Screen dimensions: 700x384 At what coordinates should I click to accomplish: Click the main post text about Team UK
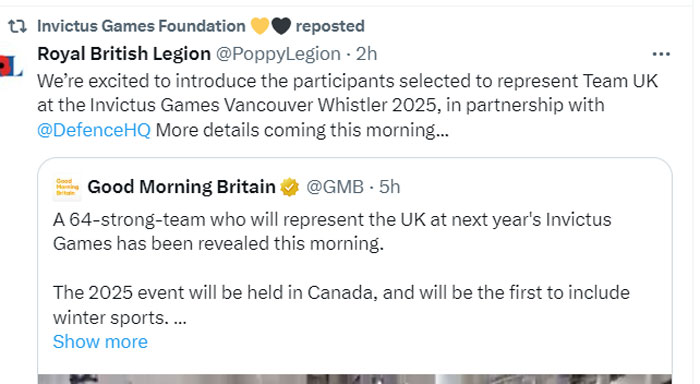tap(347, 106)
